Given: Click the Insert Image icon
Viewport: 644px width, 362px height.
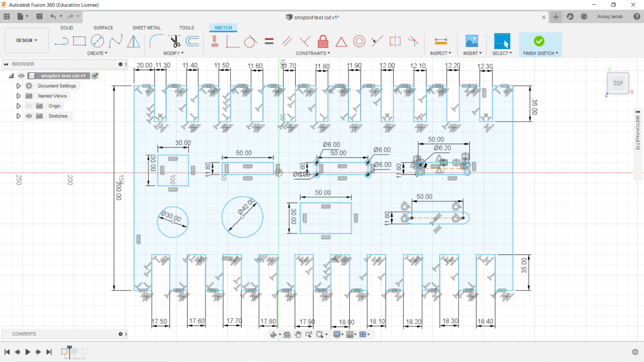Looking at the screenshot, I should tap(472, 41).
